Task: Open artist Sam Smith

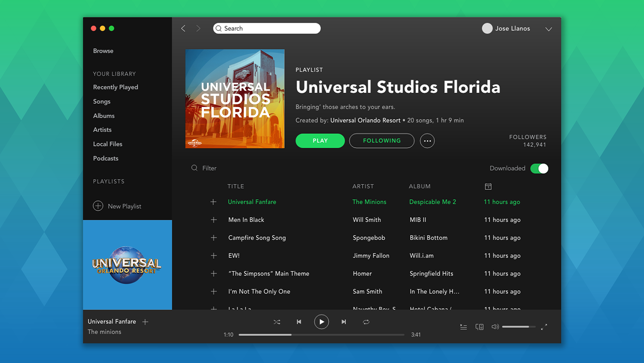Action: (367, 292)
